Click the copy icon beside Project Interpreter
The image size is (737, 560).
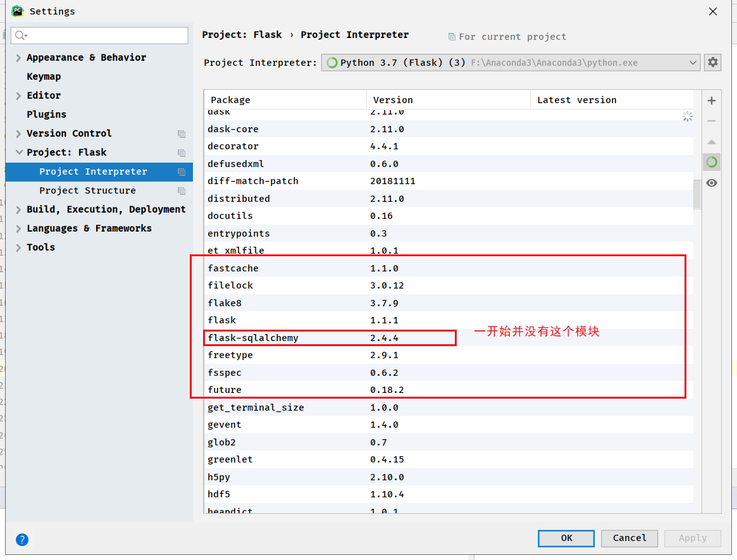click(182, 172)
